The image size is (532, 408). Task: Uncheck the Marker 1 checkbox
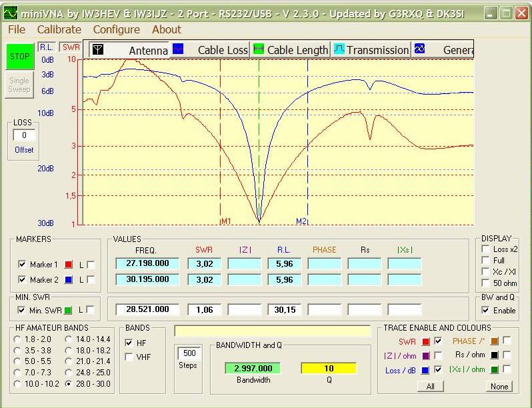tap(21, 265)
